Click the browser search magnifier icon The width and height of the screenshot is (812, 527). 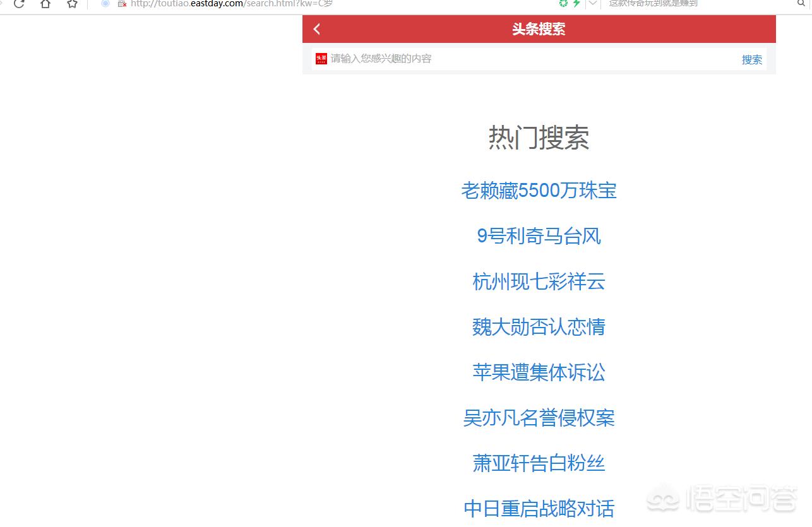(x=801, y=3)
